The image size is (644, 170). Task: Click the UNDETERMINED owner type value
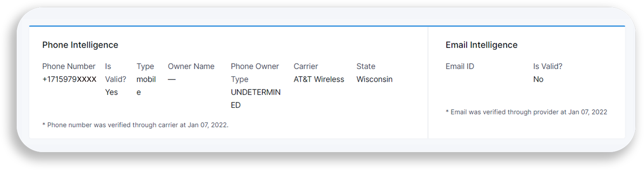point(256,98)
